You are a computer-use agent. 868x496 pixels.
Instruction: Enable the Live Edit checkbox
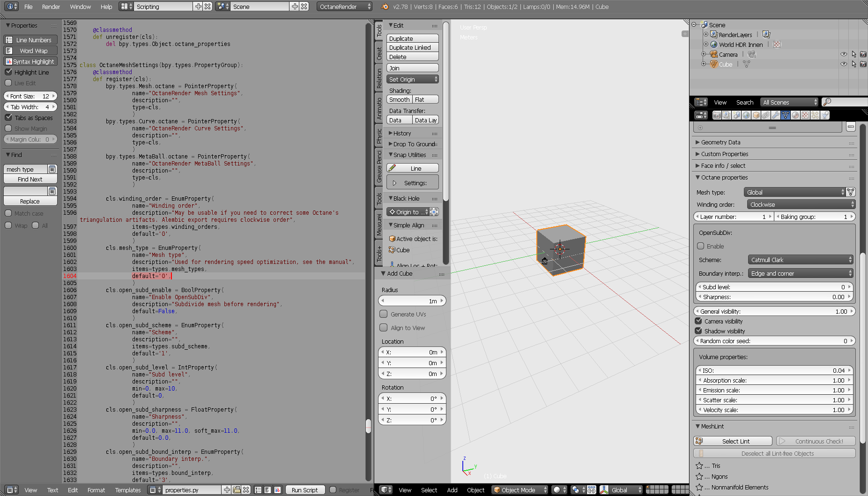click(x=8, y=83)
